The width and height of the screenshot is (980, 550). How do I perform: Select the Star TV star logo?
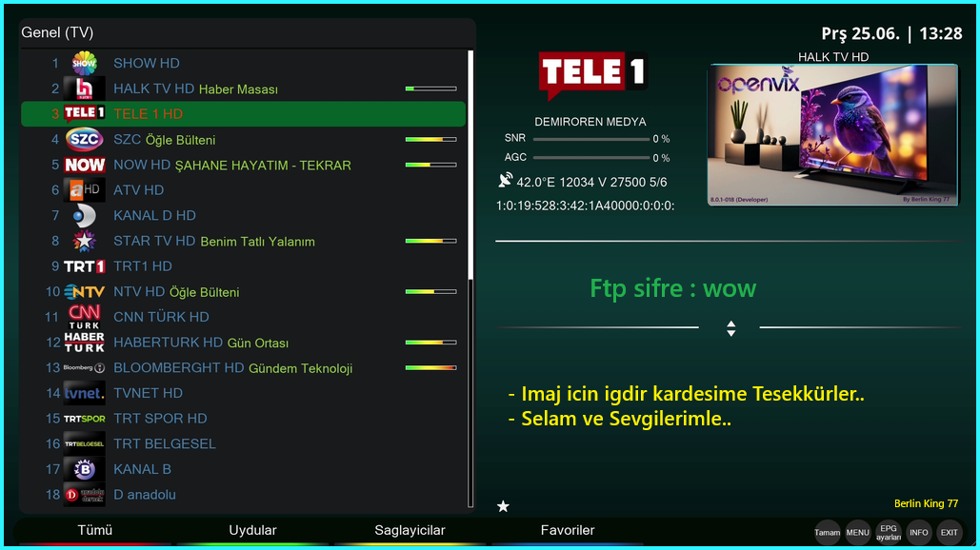coord(84,241)
